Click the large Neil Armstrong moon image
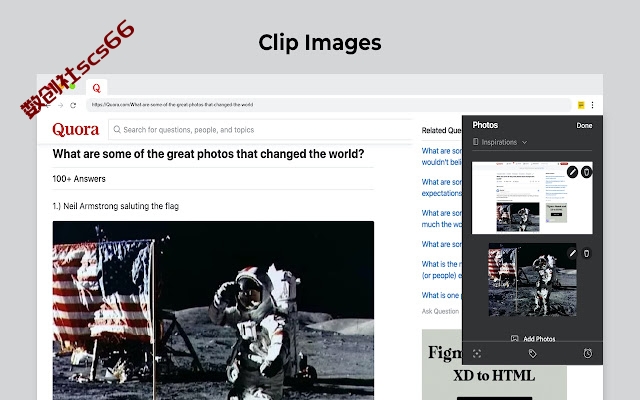Image resolution: width=640 pixels, height=400 pixels. pos(213,311)
